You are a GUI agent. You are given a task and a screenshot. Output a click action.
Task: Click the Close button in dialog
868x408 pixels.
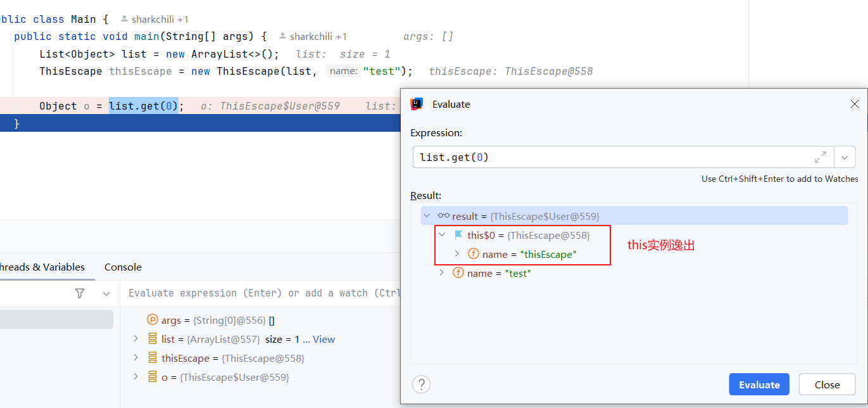tap(827, 385)
